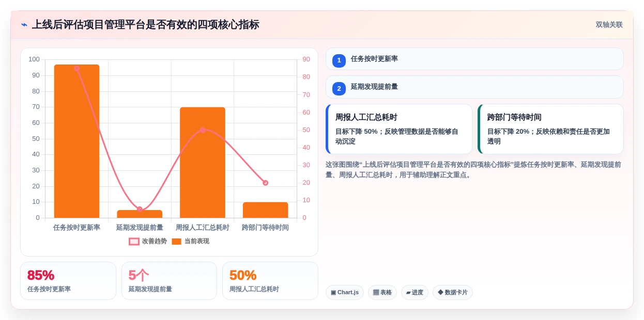Click the blue number 2 badge
The height and width of the screenshot is (320, 644).
pos(339,89)
